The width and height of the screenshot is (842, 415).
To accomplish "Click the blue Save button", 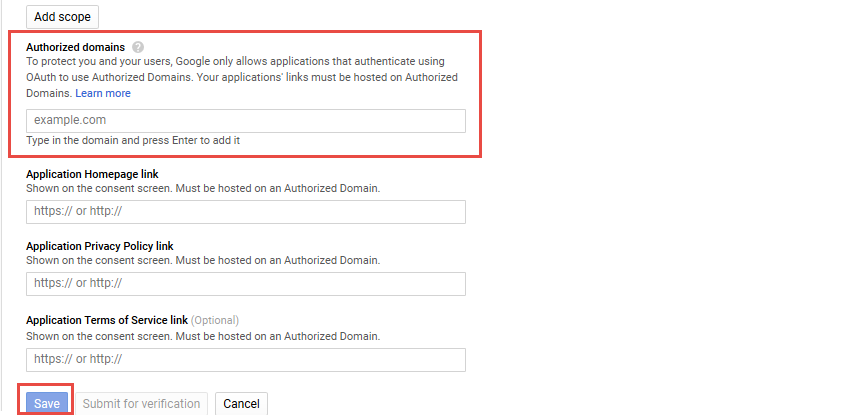I will 47,404.
